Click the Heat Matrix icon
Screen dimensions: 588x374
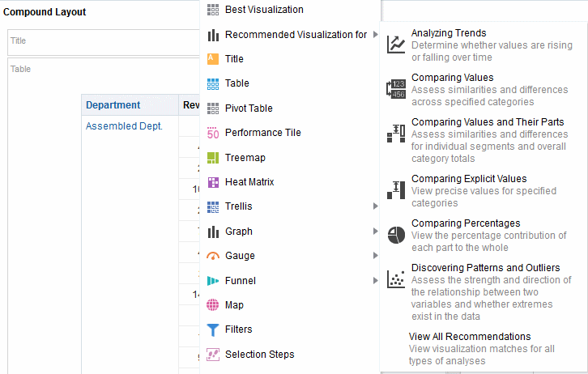pos(213,182)
